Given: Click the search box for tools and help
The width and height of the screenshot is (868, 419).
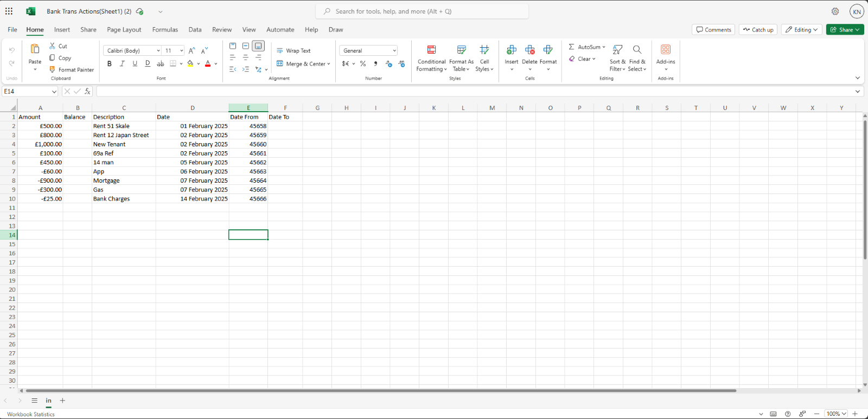Looking at the screenshot, I should (422, 11).
